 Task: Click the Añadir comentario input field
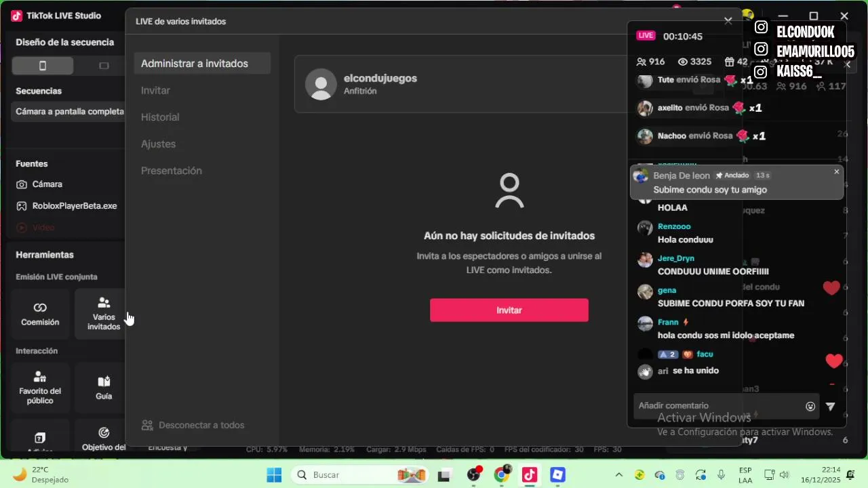click(x=719, y=406)
